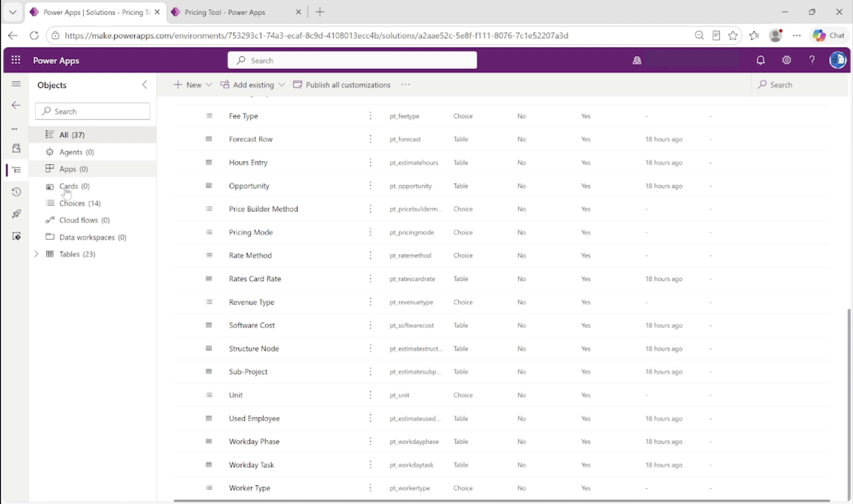Open the Overview rail icon below back arrow
The image size is (853, 504).
[x=16, y=148]
